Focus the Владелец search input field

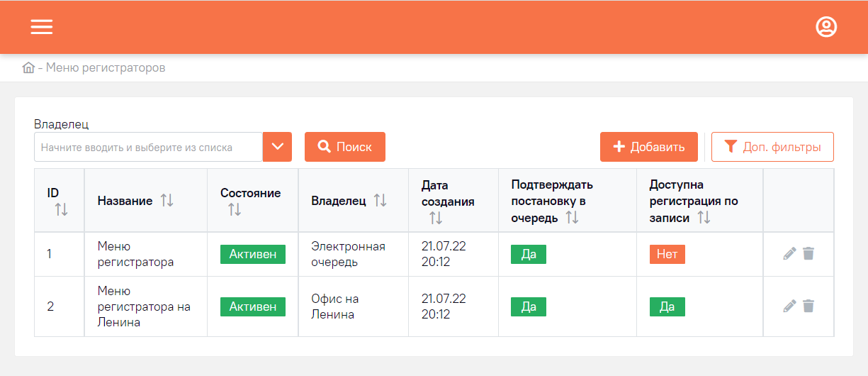coord(148,148)
